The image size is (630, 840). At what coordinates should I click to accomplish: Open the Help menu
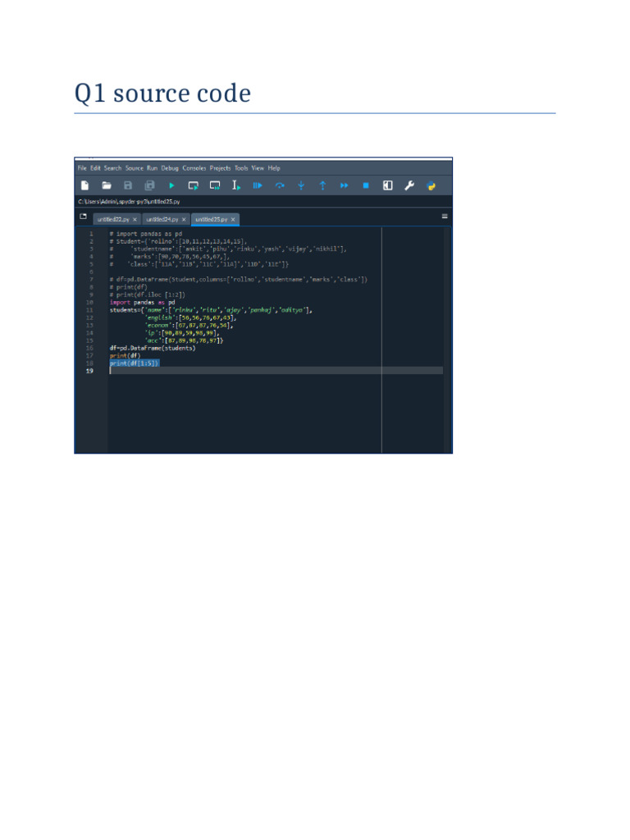(x=274, y=168)
